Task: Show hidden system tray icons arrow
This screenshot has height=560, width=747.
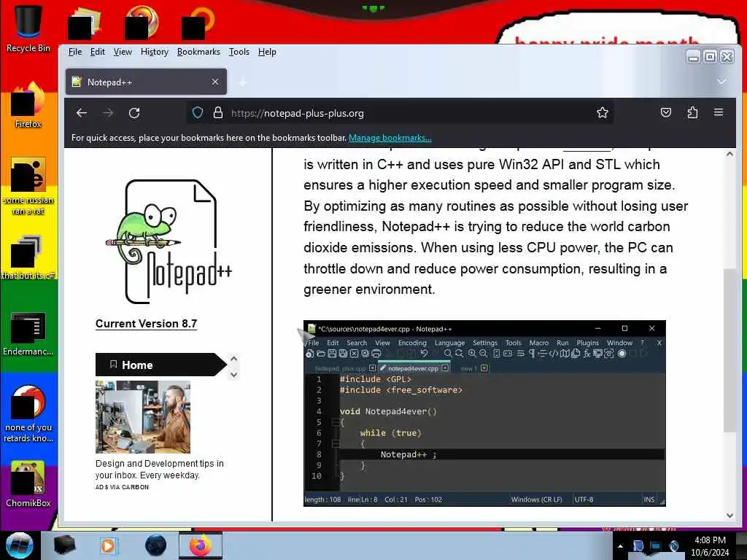Action: [620, 546]
